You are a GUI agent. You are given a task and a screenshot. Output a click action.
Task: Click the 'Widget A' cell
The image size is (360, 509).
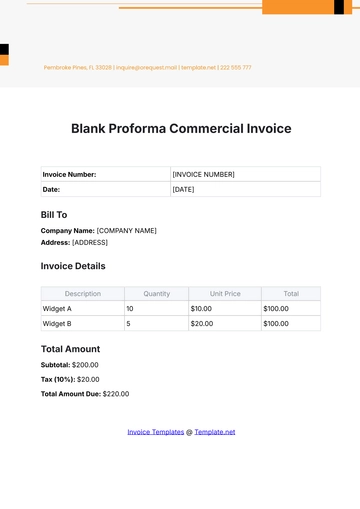point(83,309)
